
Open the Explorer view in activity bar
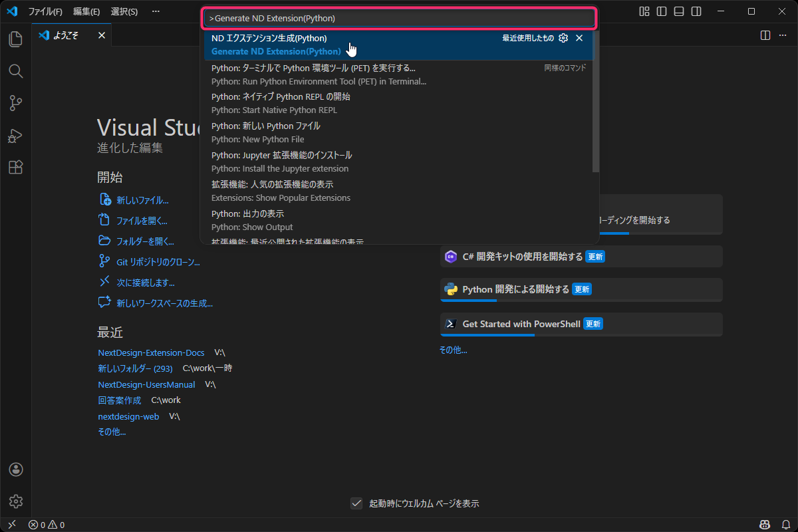pyautogui.click(x=15, y=39)
